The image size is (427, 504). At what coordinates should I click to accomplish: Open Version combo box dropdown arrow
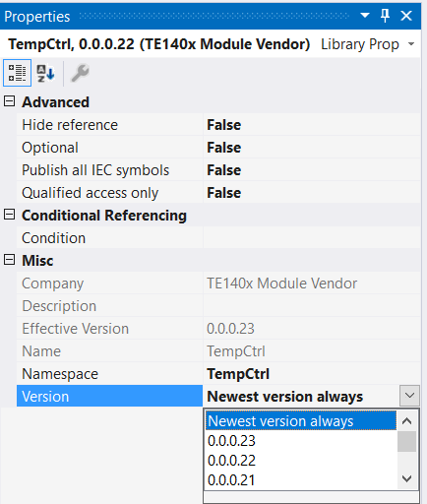tap(409, 396)
